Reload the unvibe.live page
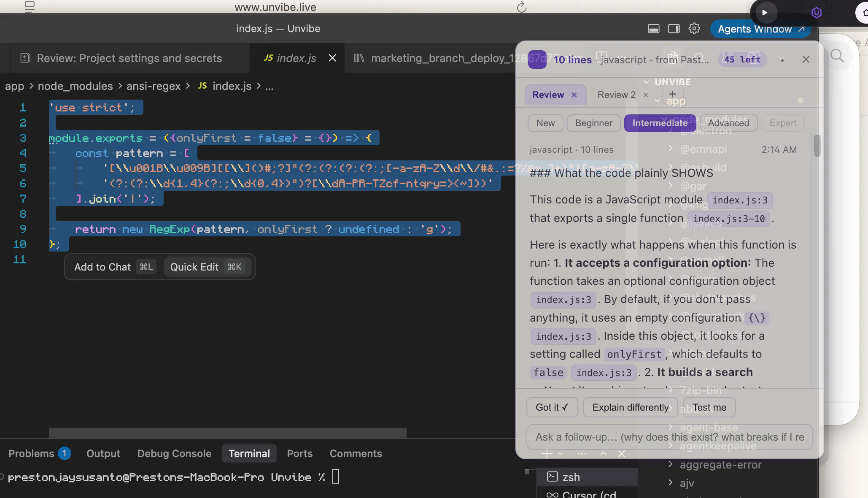This screenshot has width=868, height=498. click(x=522, y=7)
